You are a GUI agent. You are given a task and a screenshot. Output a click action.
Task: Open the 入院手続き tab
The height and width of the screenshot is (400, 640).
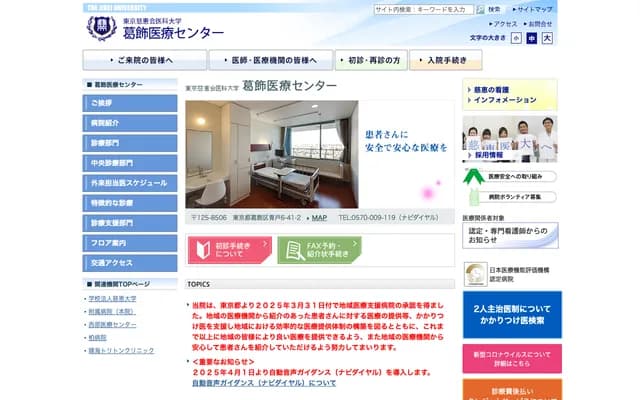(x=446, y=60)
